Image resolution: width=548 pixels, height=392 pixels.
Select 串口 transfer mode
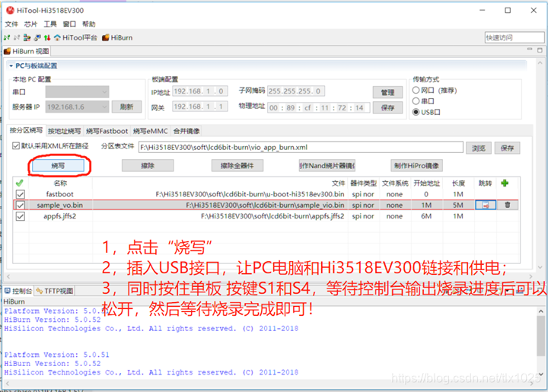pos(416,101)
